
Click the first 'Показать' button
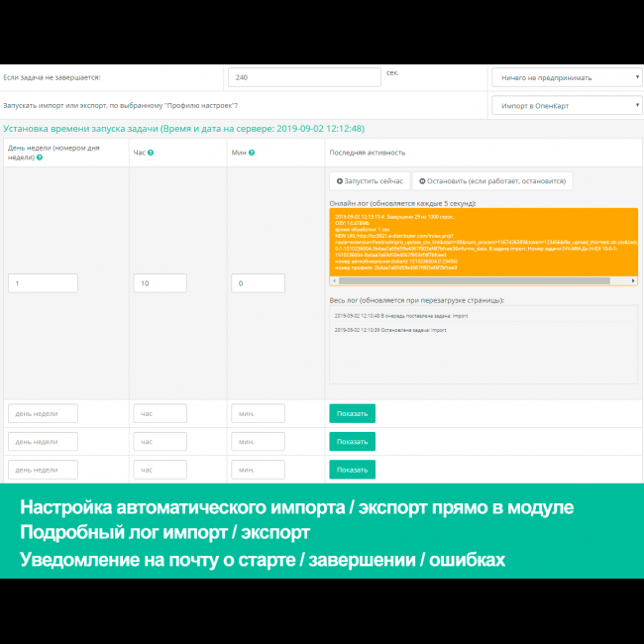(352, 413)
